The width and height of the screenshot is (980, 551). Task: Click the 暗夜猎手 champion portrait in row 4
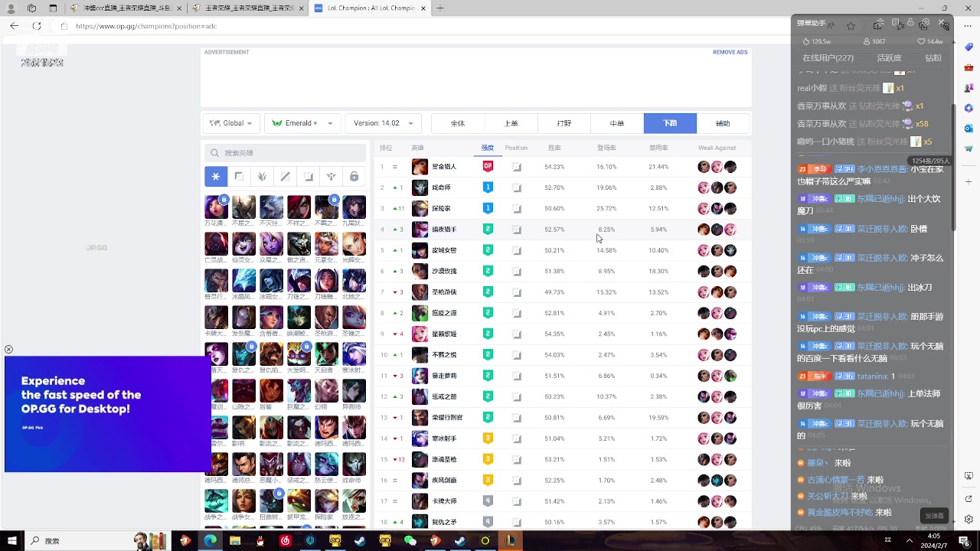coord(420,230)
